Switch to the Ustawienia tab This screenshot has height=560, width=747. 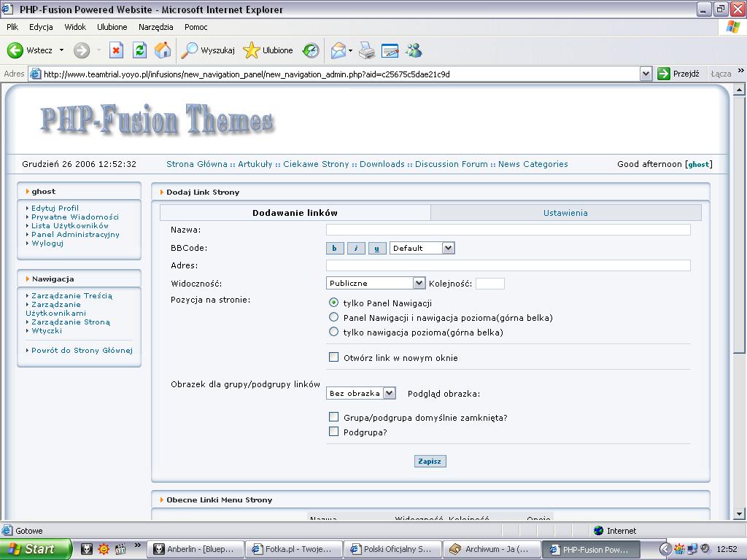tap(565, 213)
